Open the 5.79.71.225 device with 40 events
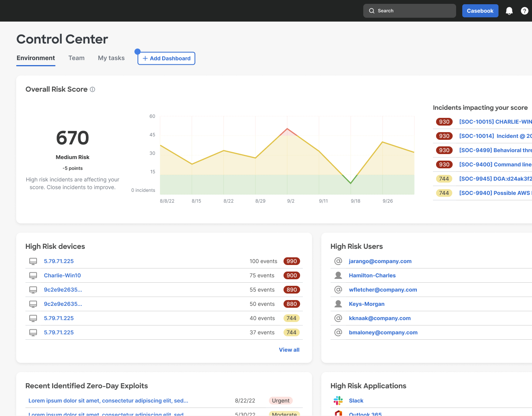This screenshot has width=532, height=416. (x=59, y=318)
